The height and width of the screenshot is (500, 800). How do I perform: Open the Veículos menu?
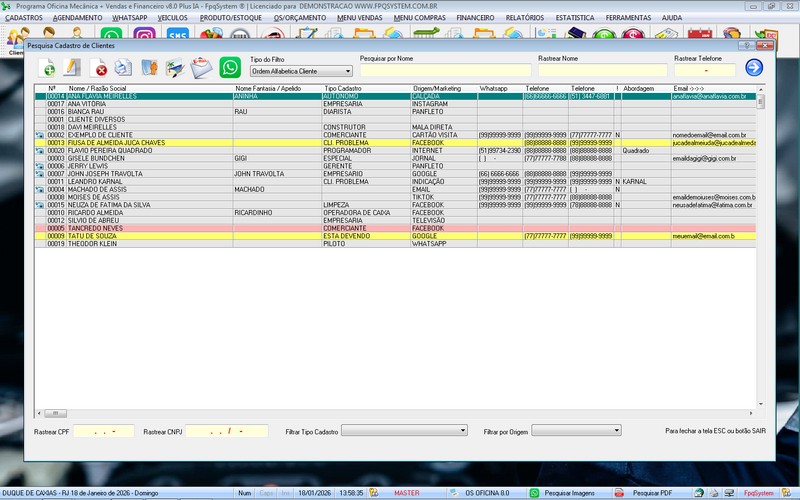coord(173,18)
